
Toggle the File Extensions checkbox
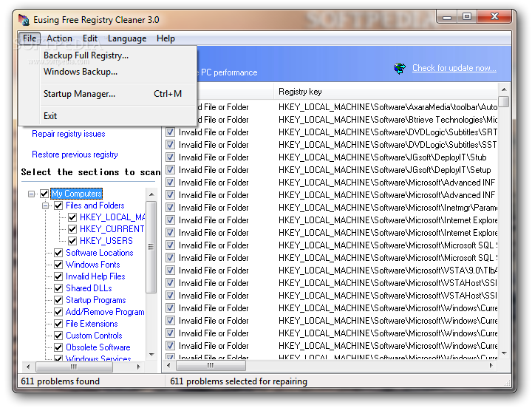tap(58, 324)
